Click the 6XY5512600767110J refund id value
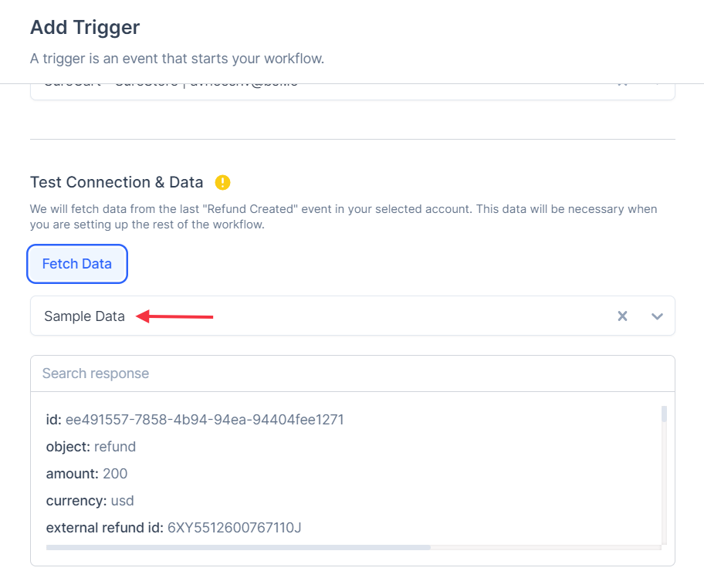The height and width of the screenshot is (588, 704). 234,528
